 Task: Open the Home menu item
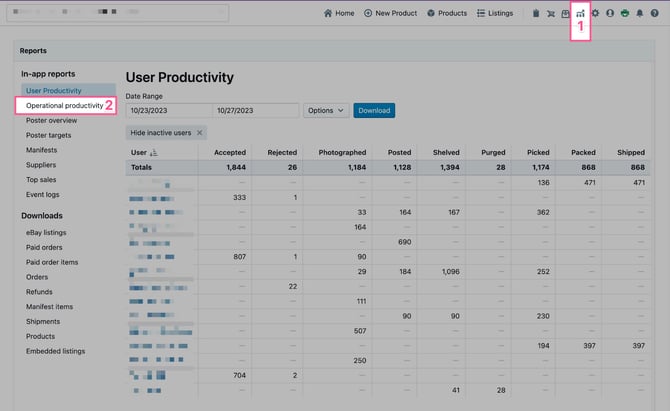pos(338,14)
